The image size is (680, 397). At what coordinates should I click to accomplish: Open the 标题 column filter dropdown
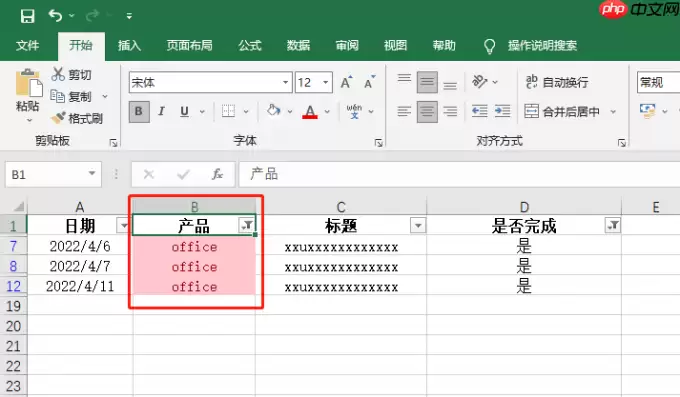(x=418, y=225)
